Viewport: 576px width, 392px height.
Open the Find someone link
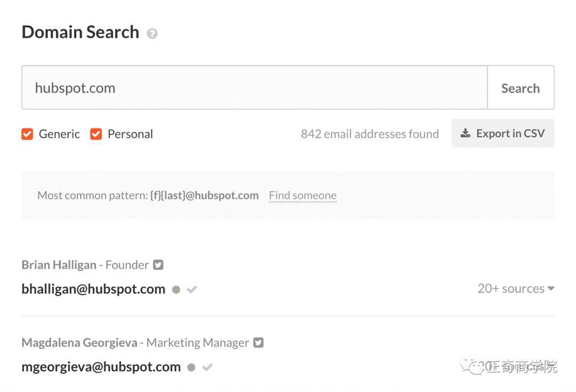[x=303, y=195]
